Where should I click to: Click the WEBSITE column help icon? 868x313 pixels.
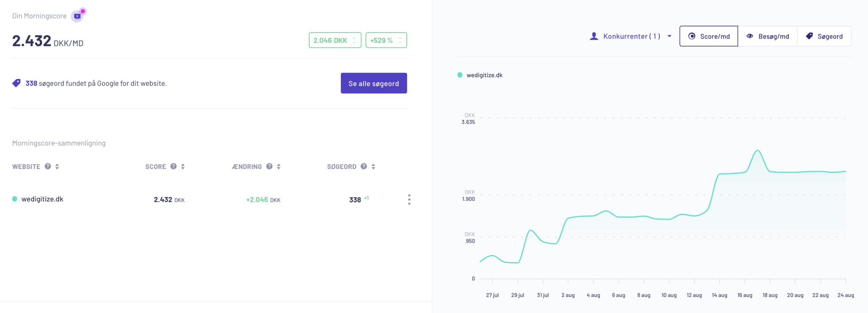coord(48,166)
